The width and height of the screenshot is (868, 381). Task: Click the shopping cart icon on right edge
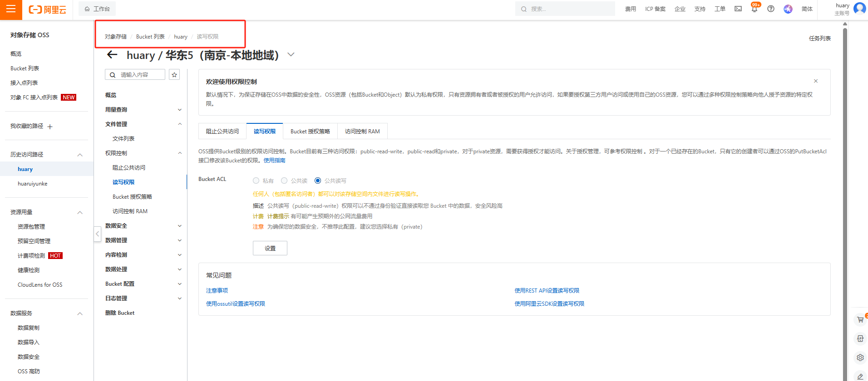(x=860, y=320)
